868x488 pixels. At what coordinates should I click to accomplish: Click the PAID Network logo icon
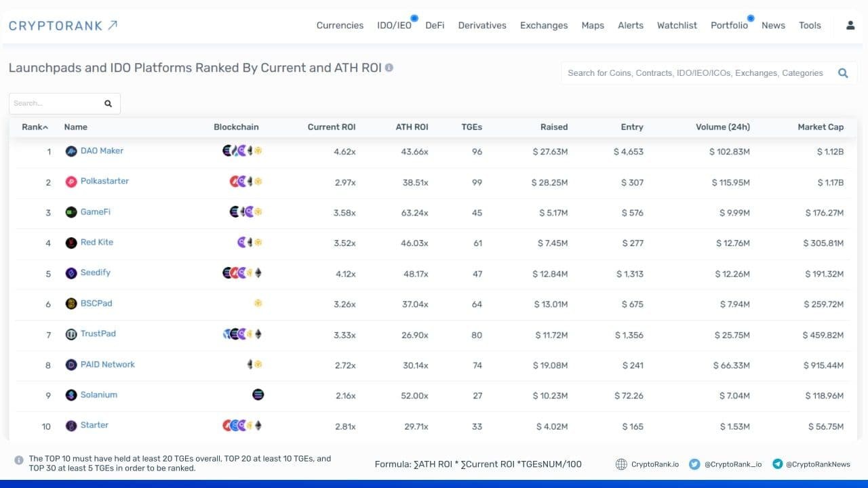[71, 365]
